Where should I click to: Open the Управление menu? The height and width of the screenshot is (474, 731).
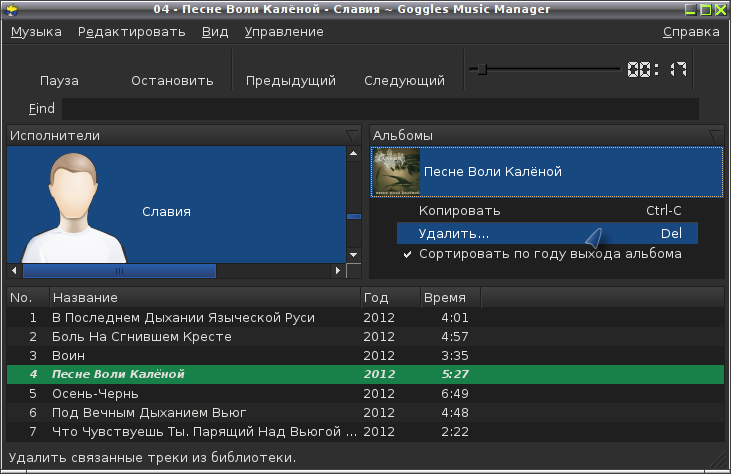point(284,32)
